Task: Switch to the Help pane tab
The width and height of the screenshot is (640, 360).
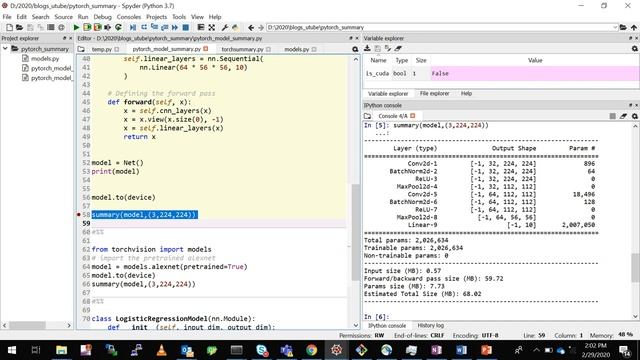Action: pos(466,93)
